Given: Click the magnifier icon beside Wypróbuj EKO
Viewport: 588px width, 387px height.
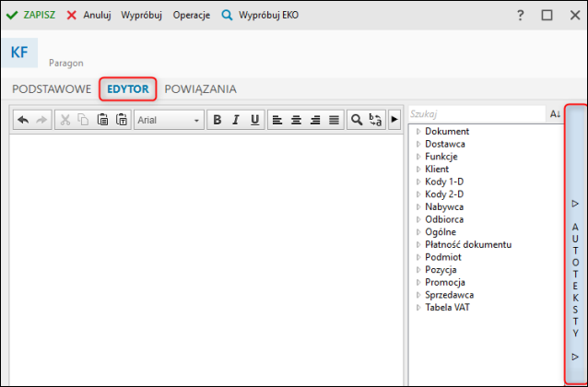Looking at the screenshot, I should (x=227, y=16).
